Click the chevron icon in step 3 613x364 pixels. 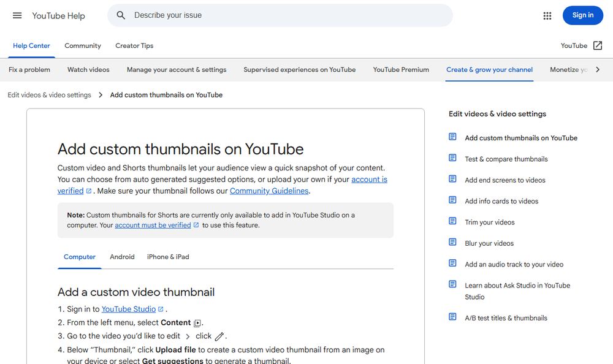(x=188, y=336)
